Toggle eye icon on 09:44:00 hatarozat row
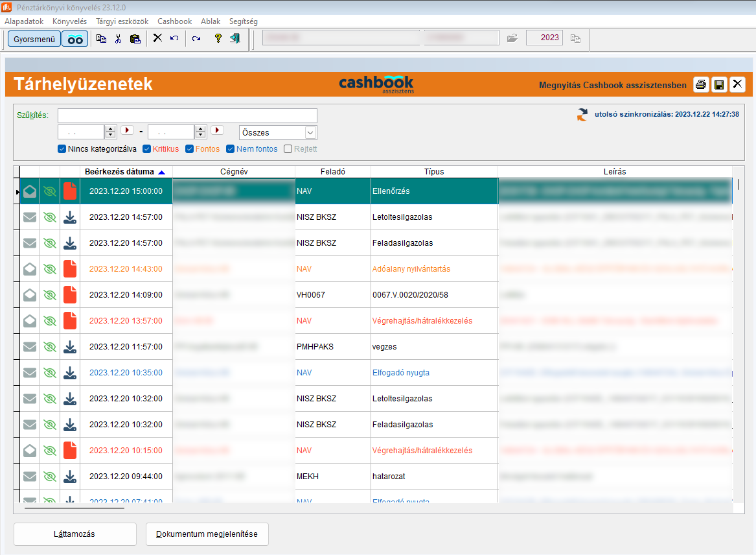This screenshot has width=756, height=555. 50,477
